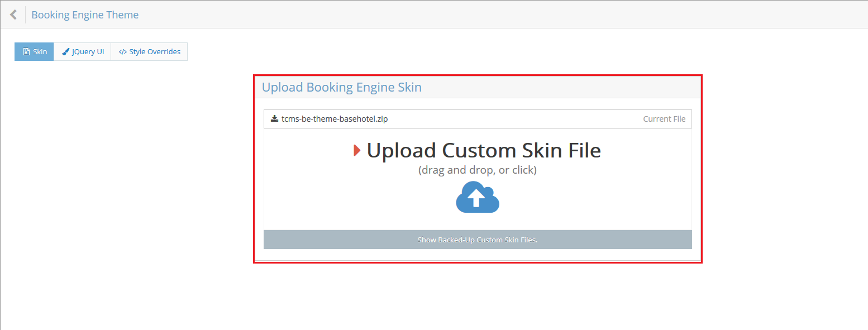The height and width of the screenshot is (330, 868).
Task: Expand the backed-up skin files section
Action: coord(477,239)
